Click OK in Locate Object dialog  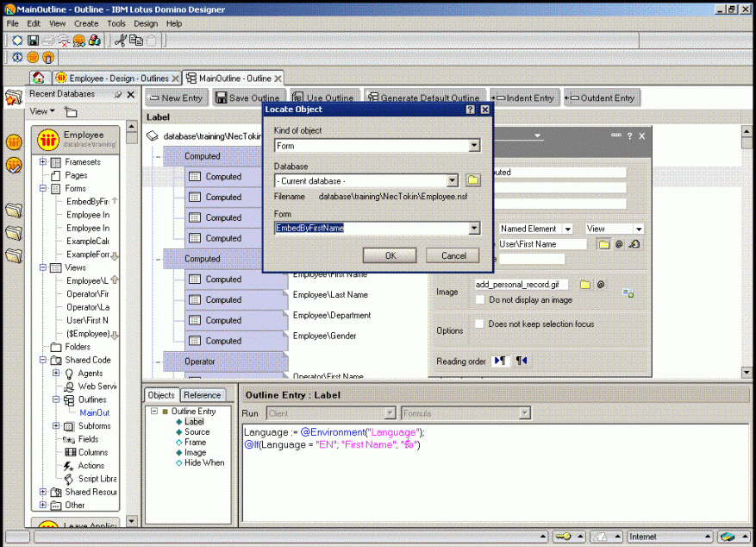tap(390, 255)
